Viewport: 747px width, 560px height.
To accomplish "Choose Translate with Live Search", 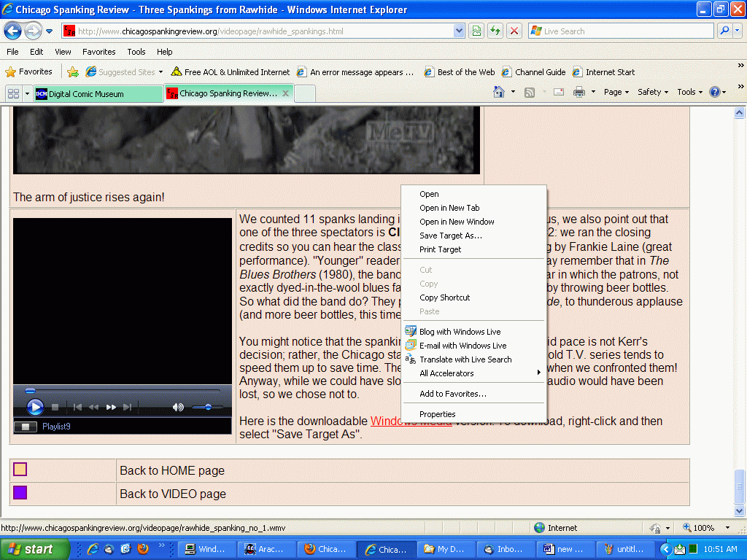I will coord(465,359).
